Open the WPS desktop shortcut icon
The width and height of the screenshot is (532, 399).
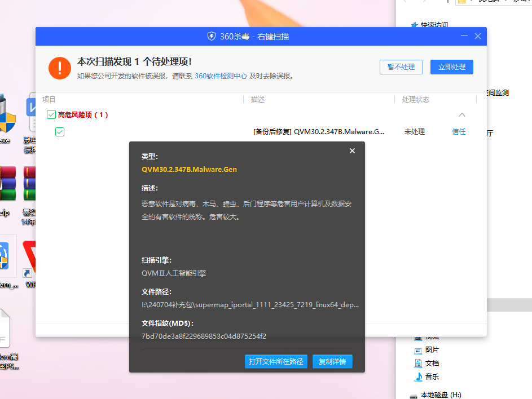click(x=31, y=259)
